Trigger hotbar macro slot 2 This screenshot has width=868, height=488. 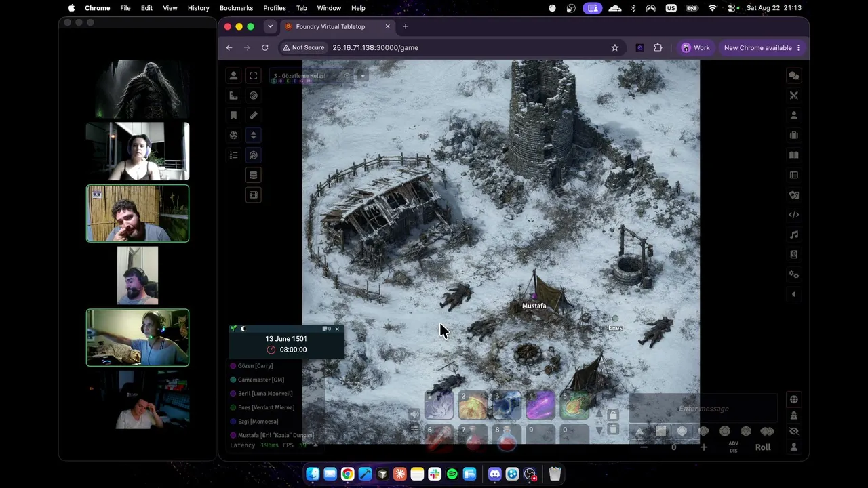tap(473, 405)
